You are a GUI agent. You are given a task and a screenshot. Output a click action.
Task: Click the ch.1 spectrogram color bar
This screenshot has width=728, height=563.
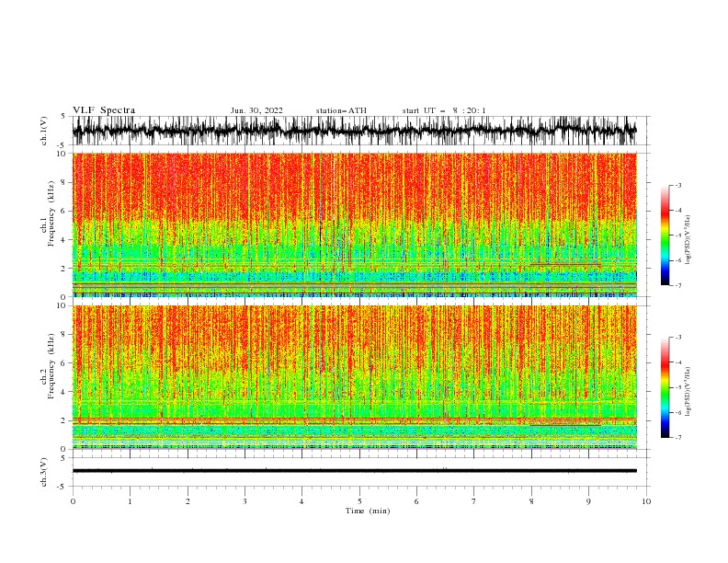[665, 236]
